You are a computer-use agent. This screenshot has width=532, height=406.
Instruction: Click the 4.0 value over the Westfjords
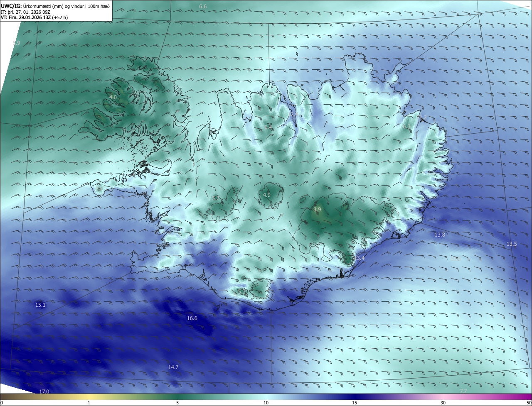(113, 97)
